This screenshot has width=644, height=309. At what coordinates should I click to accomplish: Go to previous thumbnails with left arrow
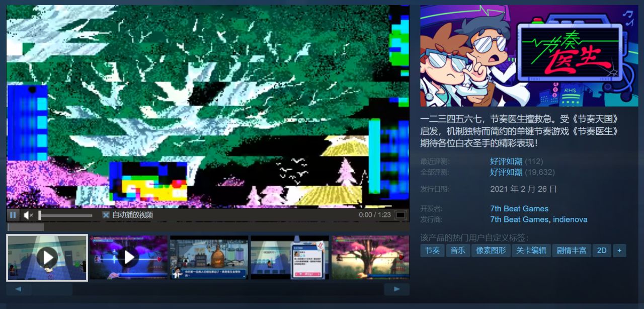tap(19, 289)
